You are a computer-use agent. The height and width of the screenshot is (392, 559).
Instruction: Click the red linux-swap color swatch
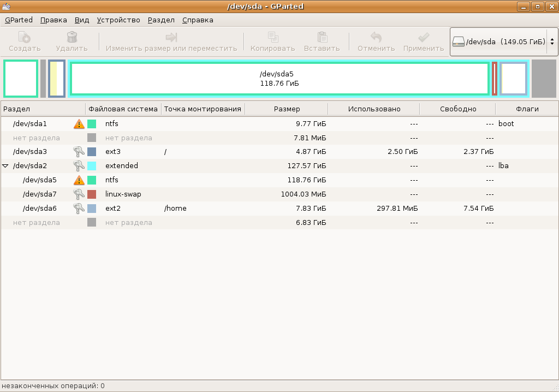coord(92,194)
